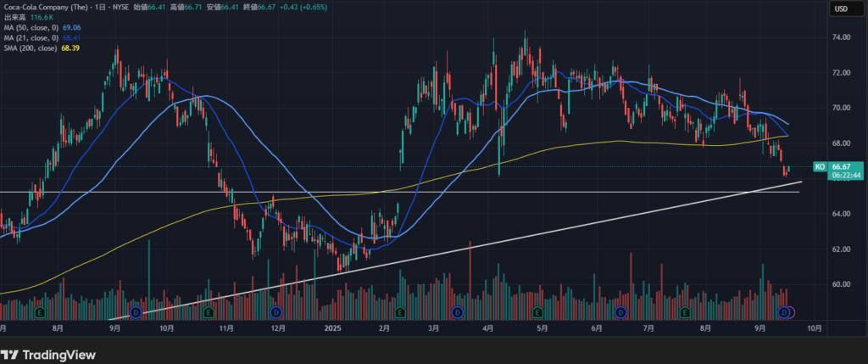This screenshot has height=364, width=868.
Task: Click the 68.00 price axis label
Action: point(842,143)
